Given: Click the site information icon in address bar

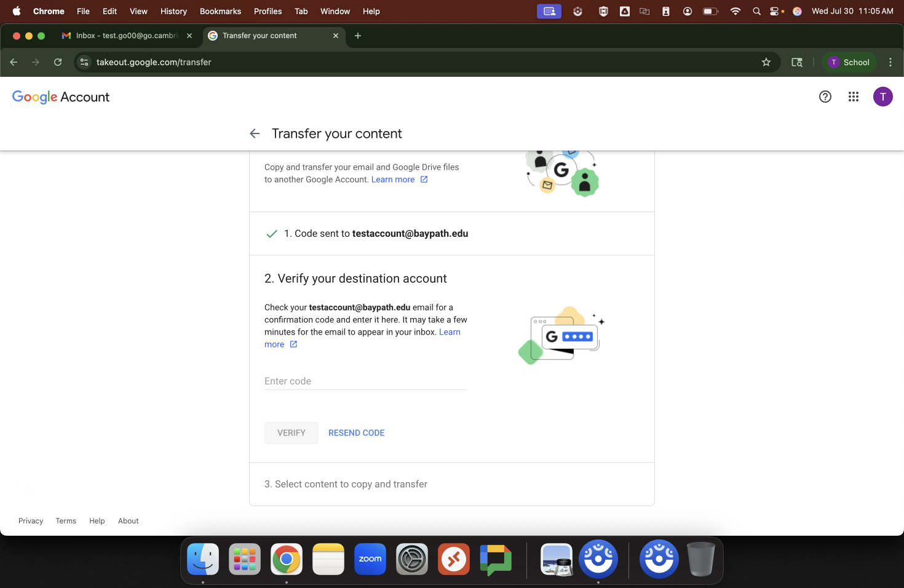Looking at the screenshot, I should (85, 62).
